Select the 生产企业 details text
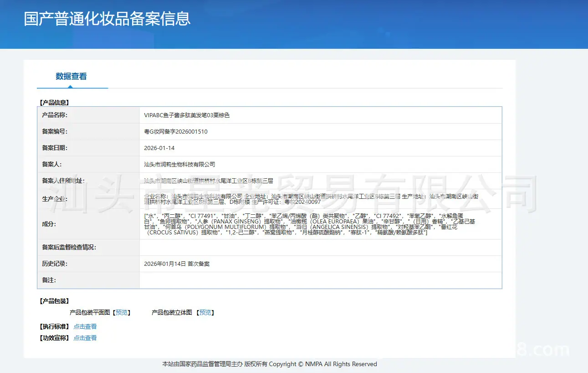The height and width of the screenshot is (373, 588). tap(312, 199)
